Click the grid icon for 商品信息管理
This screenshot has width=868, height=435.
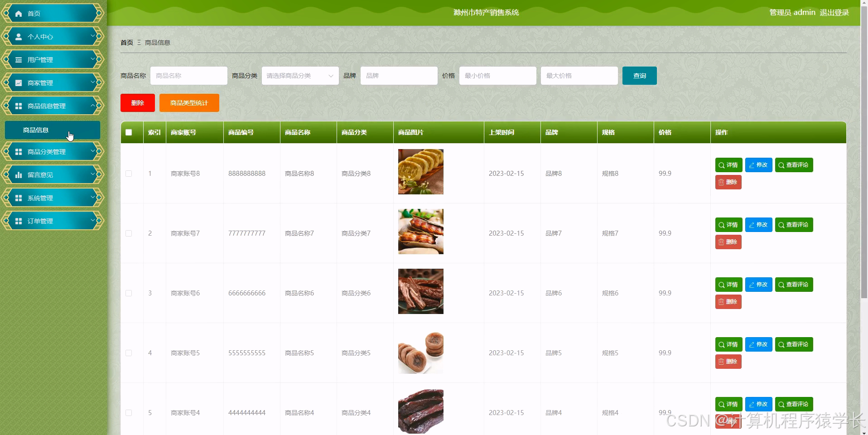(19, 106)
